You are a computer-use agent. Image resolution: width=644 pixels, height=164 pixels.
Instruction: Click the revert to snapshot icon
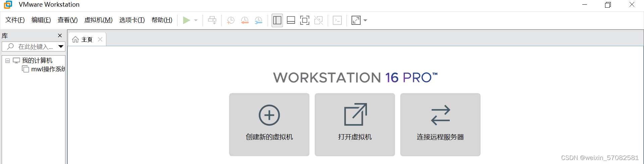tap(245, 20)
